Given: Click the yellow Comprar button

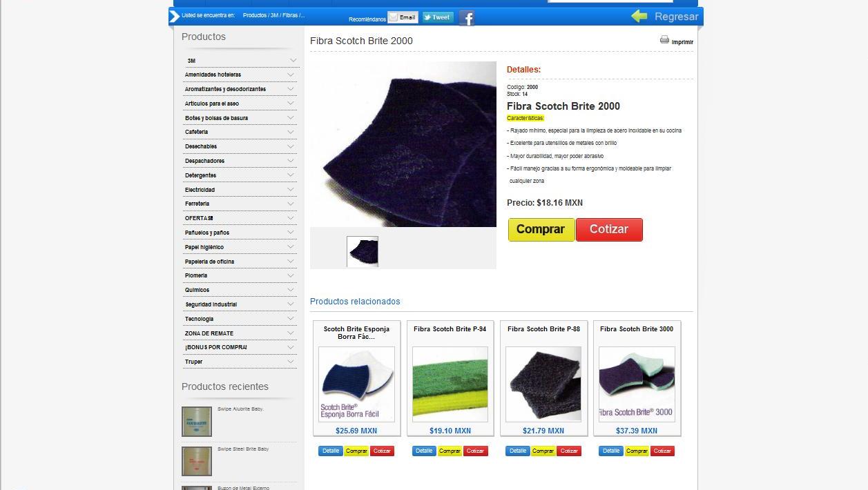Looking at the screenshot, I should click(541, 230).
